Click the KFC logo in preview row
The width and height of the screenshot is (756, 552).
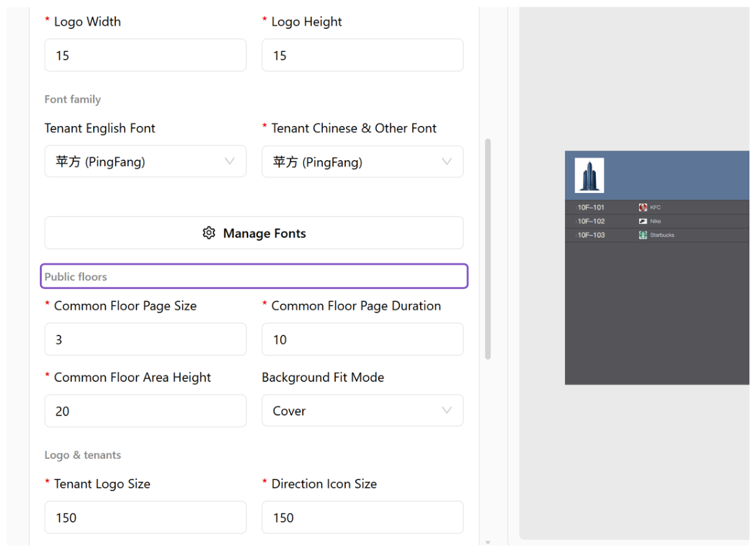pos(642,207)
